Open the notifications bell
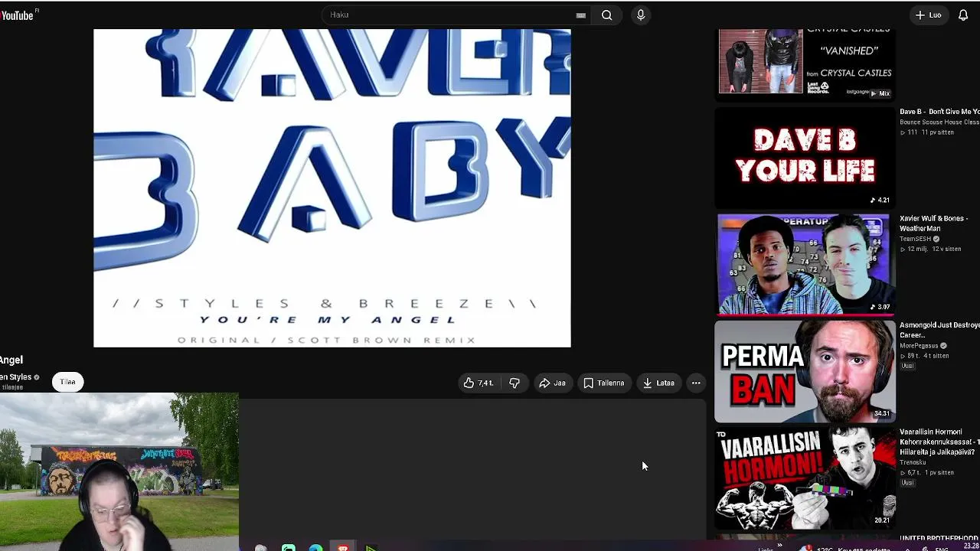This screenshot has width=980, height=551. [x=963, y=15]
